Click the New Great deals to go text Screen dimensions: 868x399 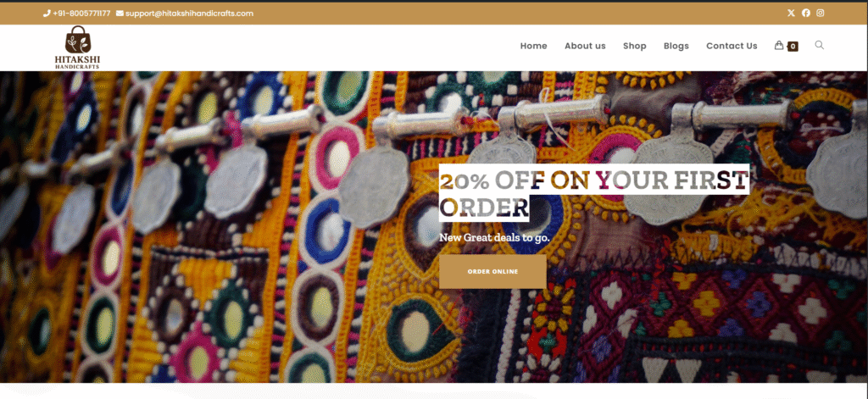pyautogui.click(x=494, y=238)
